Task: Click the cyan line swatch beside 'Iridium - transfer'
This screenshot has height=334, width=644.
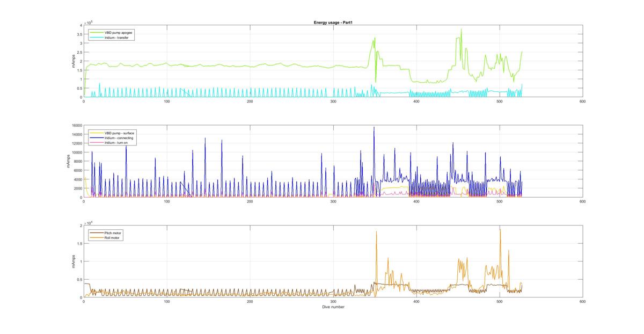Action: click(97, 38)
